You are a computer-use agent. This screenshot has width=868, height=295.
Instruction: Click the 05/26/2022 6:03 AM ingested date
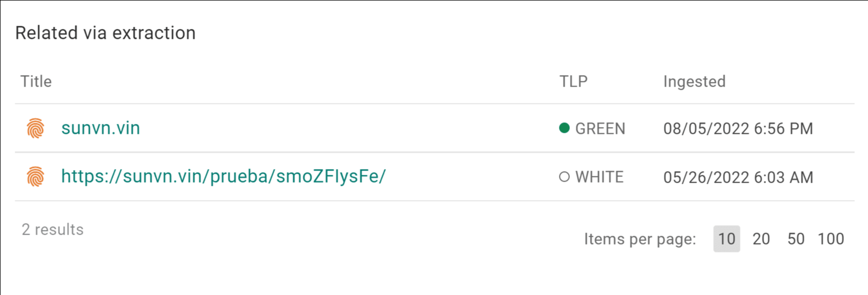(x=738, y=177)
